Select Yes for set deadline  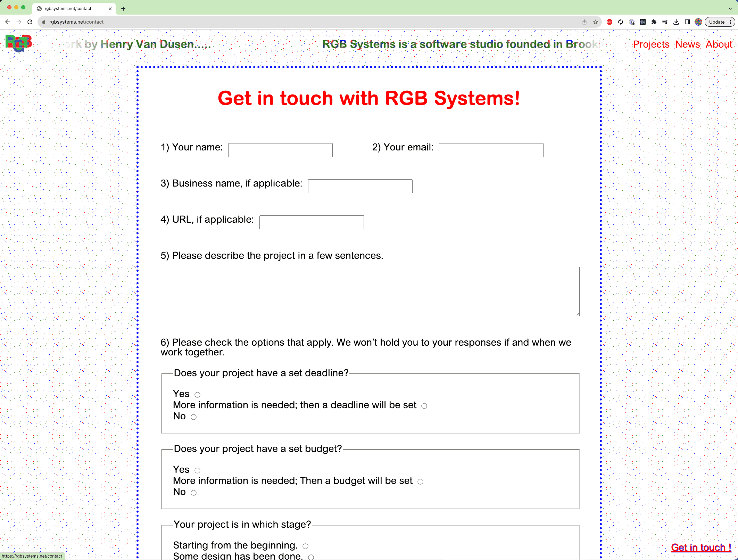coord(197,395)
